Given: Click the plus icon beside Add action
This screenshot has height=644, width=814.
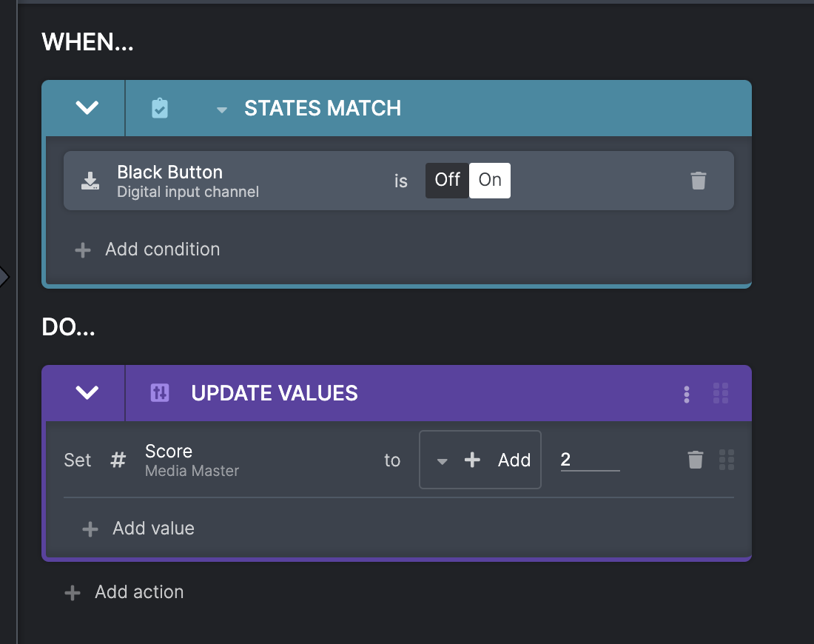Looking at the screenshot, I should pos(73,593).
